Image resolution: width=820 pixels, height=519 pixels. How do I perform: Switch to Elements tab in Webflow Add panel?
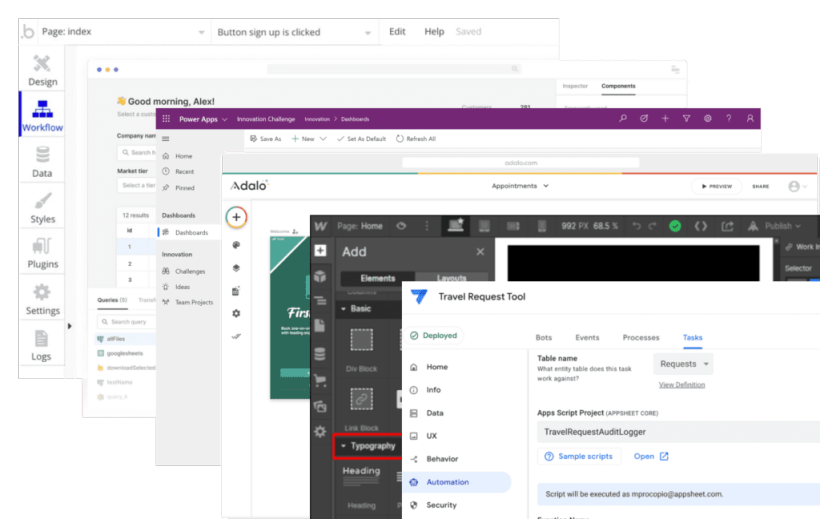(x=378, y=278)
